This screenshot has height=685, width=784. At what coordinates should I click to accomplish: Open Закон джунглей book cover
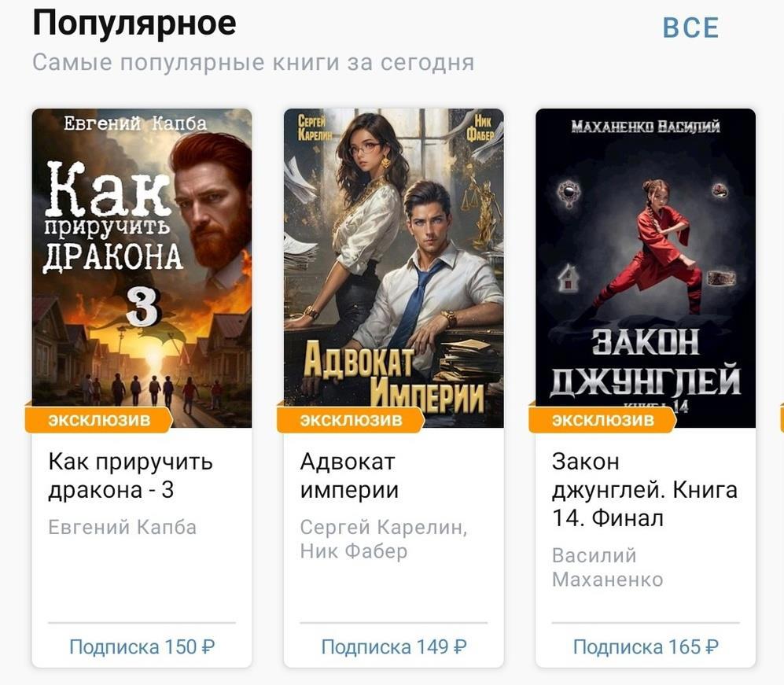(646, 268)
